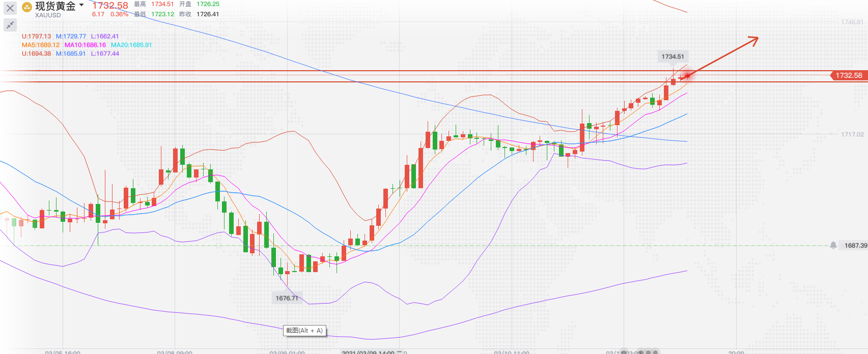Click the XAUUSD ticker code
The image size is (868, 354).
pyautogui.click(x=48, y=15)
